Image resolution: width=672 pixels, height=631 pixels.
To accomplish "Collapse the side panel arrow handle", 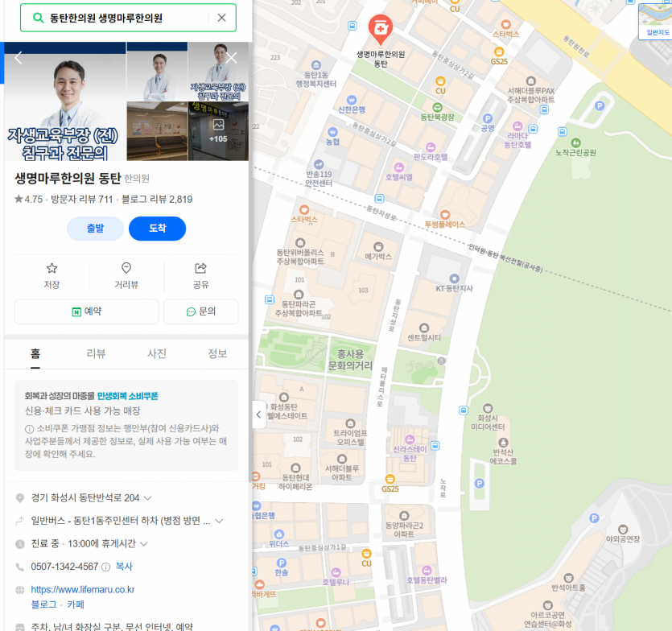I will point(258,414).
